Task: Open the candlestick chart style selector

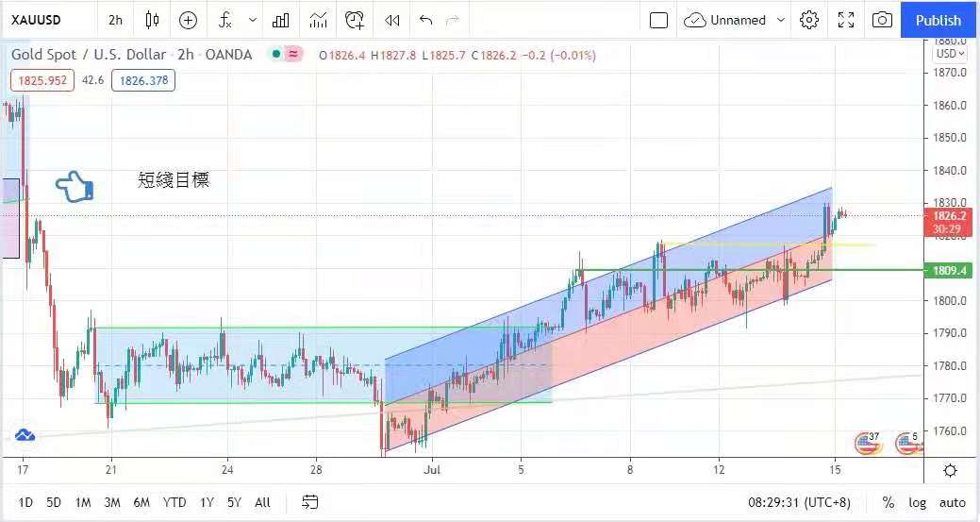Action: 153,20
